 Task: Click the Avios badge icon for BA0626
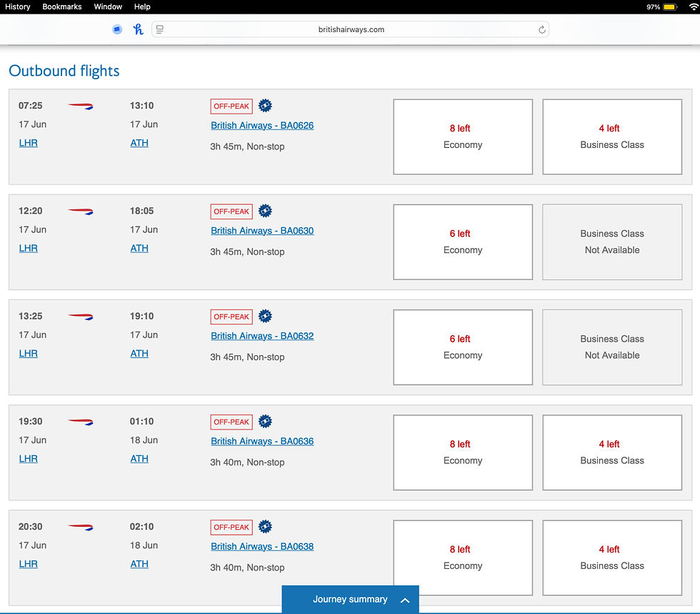click(x=265, y=106)
